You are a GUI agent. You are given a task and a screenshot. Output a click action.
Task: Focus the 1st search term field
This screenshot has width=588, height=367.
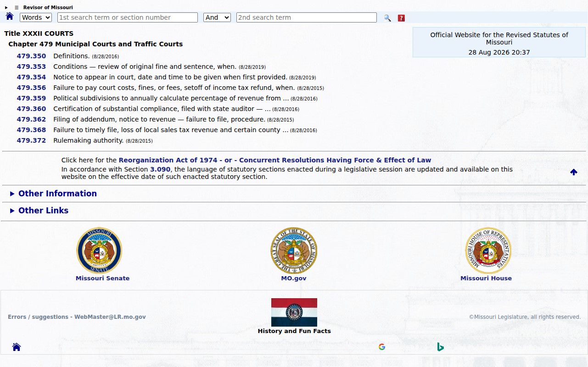tap(128, 17)
